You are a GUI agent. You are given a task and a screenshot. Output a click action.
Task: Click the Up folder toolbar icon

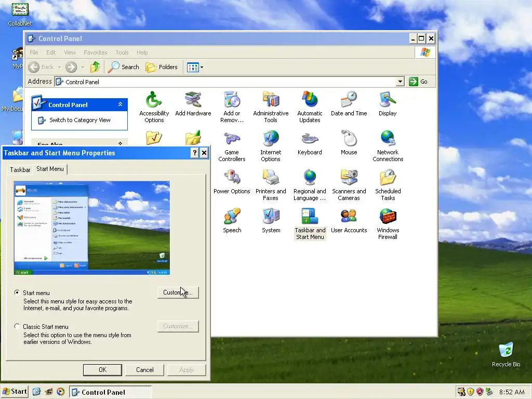(x=95, y=67)
